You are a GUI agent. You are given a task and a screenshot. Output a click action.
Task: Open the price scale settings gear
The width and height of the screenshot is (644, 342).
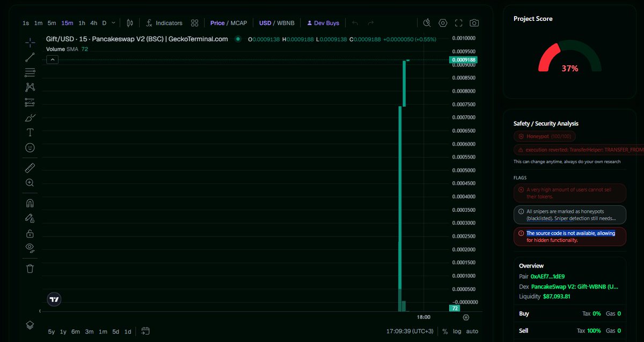pyautogui.click(x=466, y=317)
